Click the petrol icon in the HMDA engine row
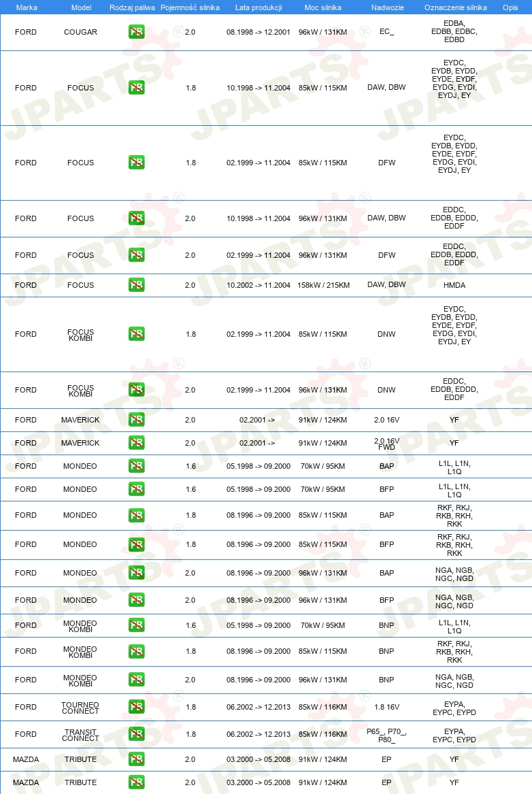 tap(137, 284)
